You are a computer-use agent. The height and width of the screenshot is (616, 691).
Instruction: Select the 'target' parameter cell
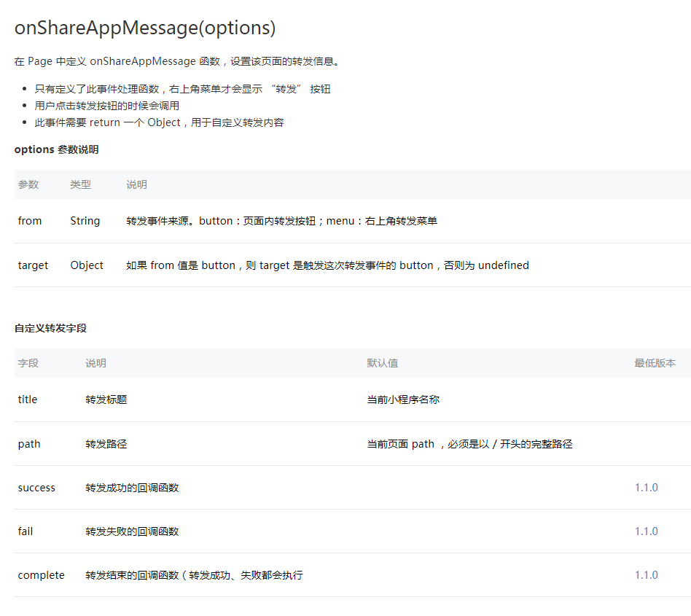coord(33,265)
